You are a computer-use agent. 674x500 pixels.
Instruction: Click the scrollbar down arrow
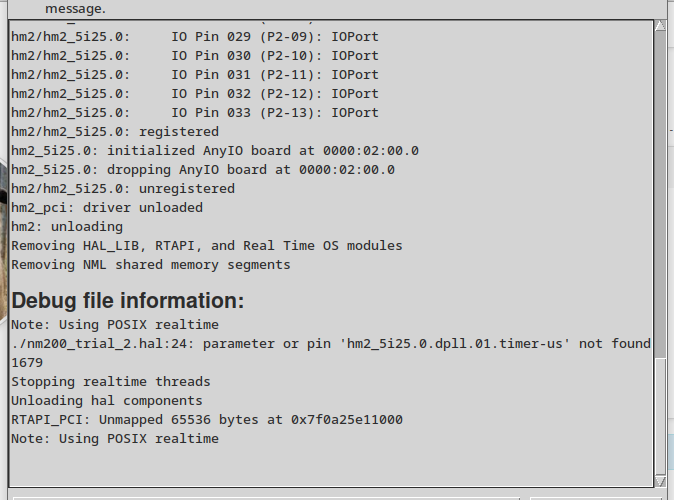(660, 481)
